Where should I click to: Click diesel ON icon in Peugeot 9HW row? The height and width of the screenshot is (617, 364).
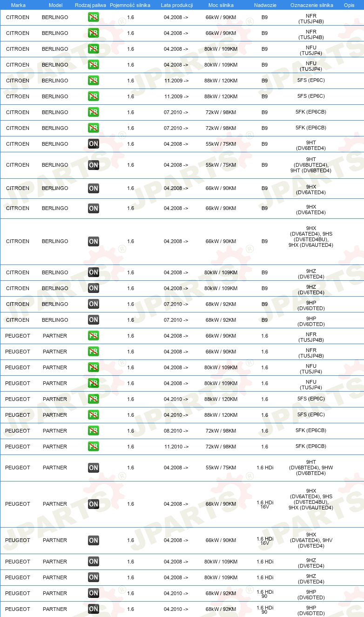click(94, 468)
